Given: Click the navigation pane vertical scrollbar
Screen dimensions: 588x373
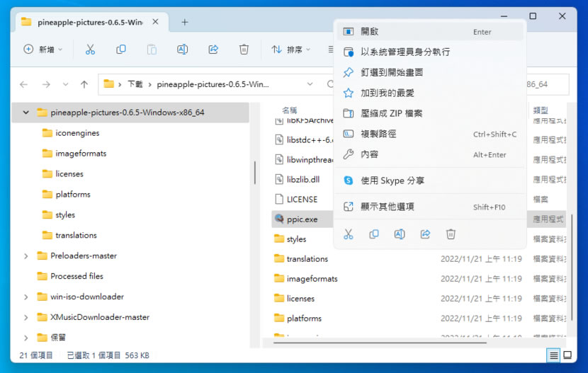Looking at the screenshot, I should [254, 173].
